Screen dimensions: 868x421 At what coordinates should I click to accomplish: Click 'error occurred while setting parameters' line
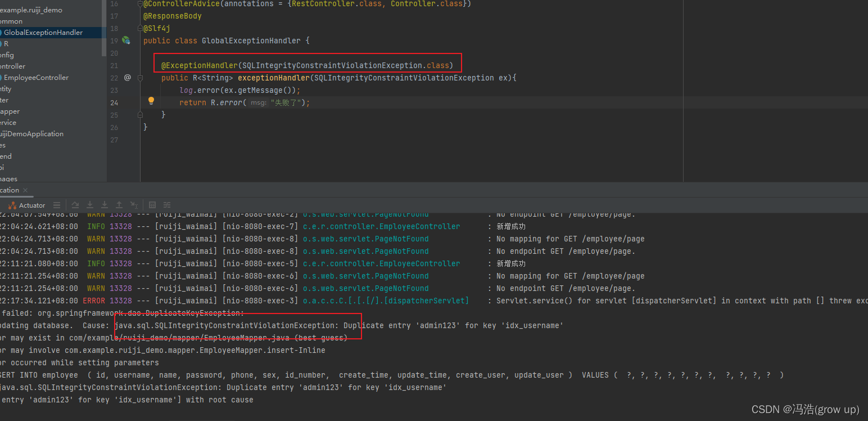click(79, 362)
